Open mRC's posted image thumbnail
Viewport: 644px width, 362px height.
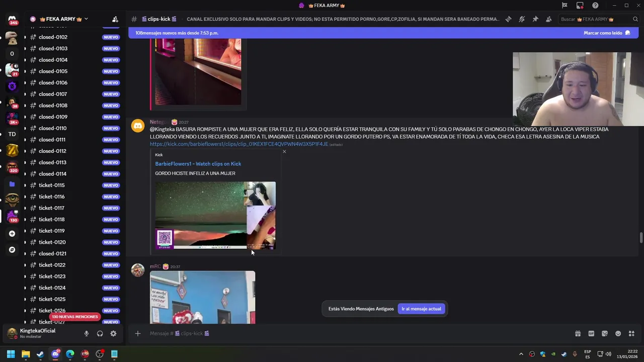tap(202, 297)
